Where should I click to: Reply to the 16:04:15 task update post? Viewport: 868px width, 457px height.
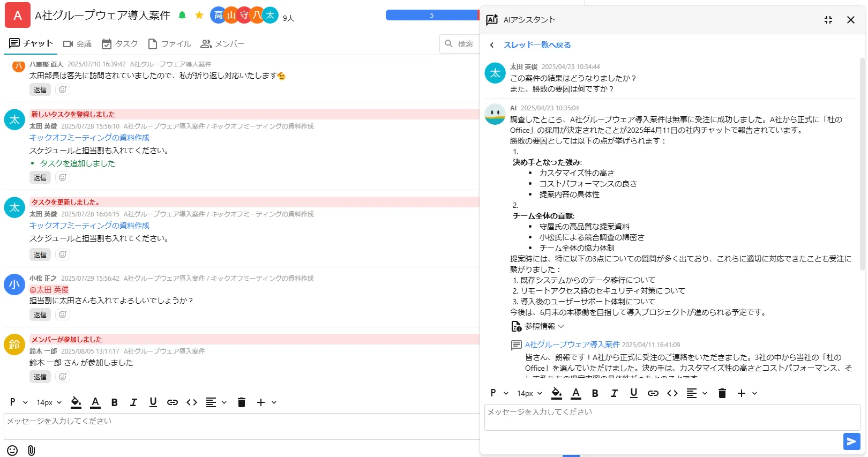pyautogui.click(x=40, y=254)
